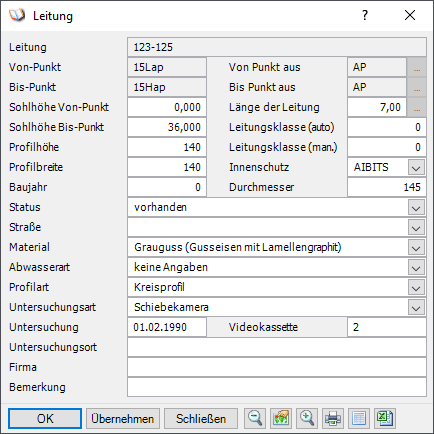Click the Sohlhöhe Von-Punkt field 0,000
Screen dimensions: 434x434
tap(167, 107)
